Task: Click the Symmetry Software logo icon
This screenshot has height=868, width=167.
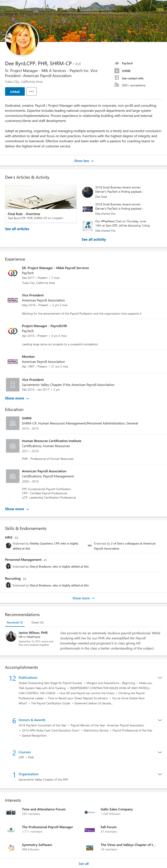Action: [x=11, y=848]
